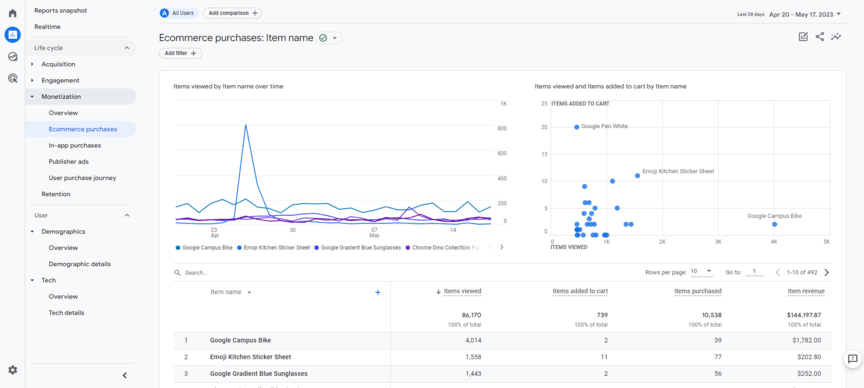
Task: Sort by Item revenue column
Action: (806, 292)
